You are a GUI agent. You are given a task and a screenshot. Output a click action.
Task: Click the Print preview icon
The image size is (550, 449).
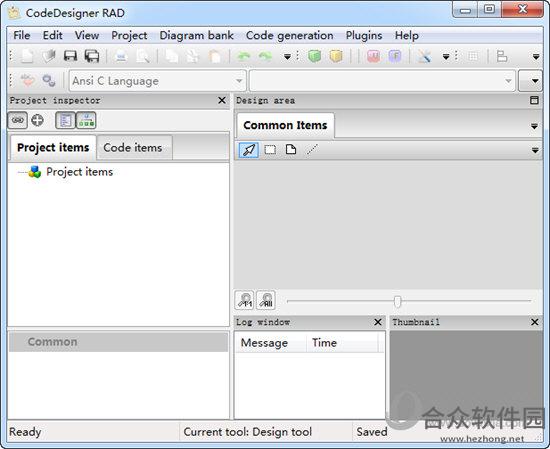[x=142, y=56]
